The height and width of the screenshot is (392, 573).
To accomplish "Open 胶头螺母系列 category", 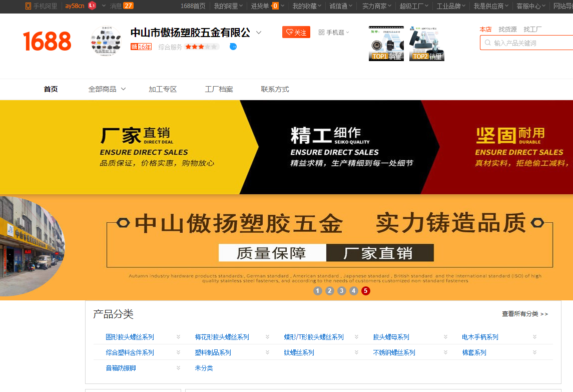I will (391, 337).
